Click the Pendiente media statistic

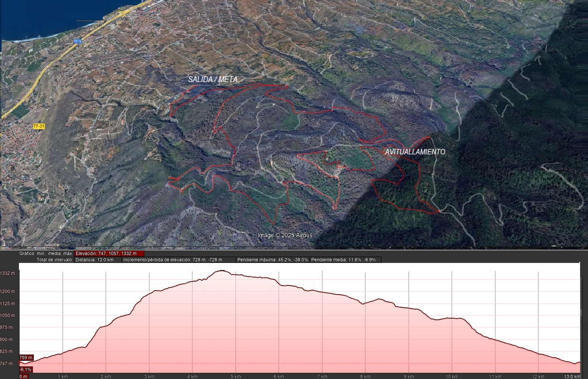coord(346,260)
